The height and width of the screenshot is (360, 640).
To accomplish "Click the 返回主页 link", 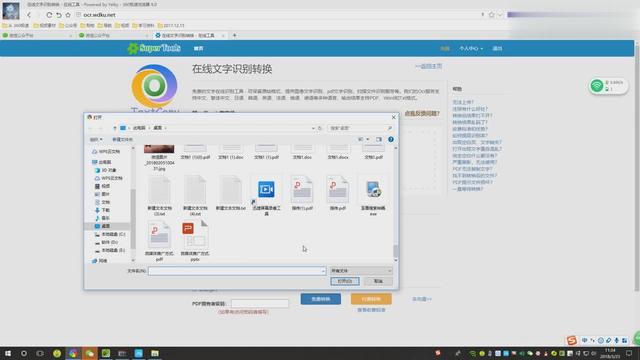I will (429, 66).
